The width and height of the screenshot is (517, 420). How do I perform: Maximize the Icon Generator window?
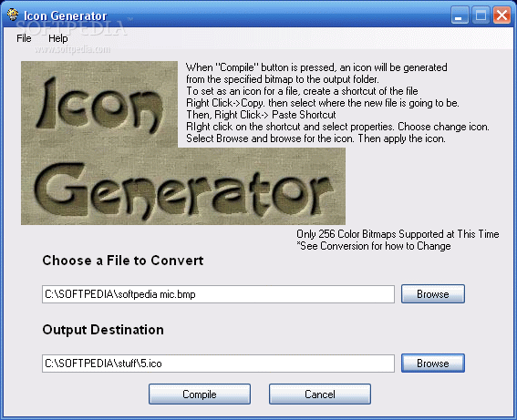pos(481,15)
